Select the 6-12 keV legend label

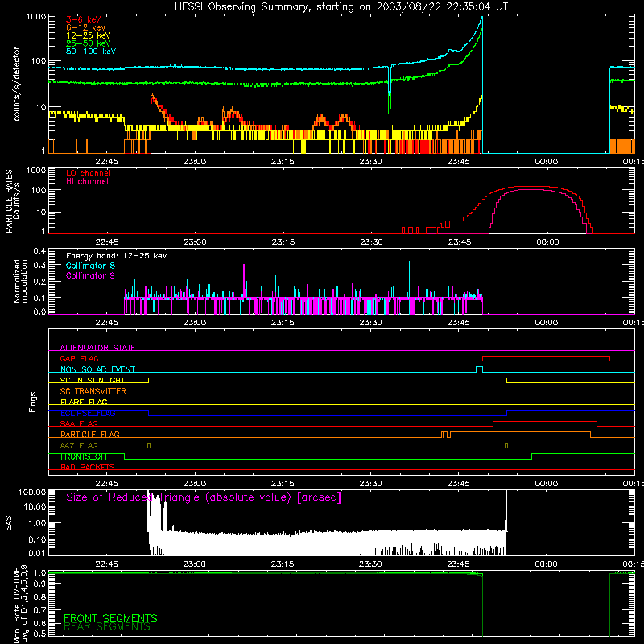[x=86, y=27]
